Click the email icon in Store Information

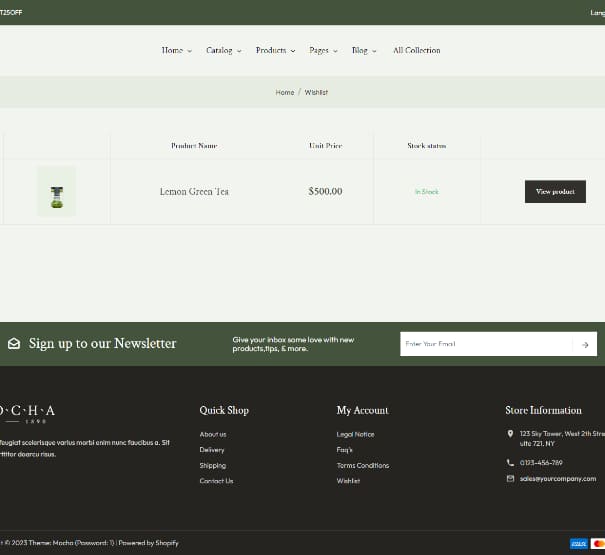510,479
